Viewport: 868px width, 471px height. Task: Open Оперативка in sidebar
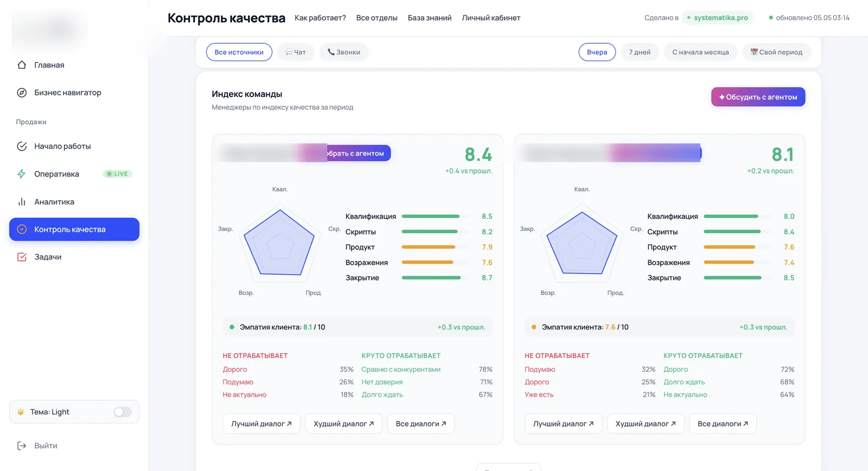pos(74,174)
